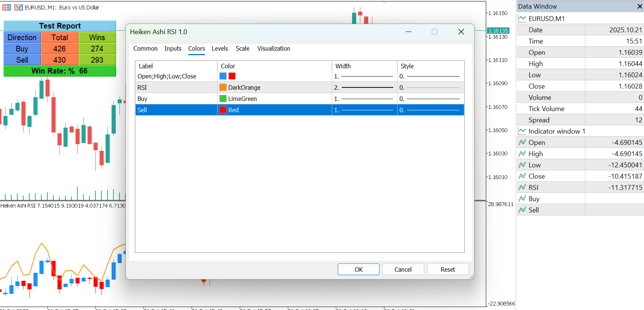Click the Buy buffer icon in Data Window
Screen dimensions: 644x310
coord(522,199)
